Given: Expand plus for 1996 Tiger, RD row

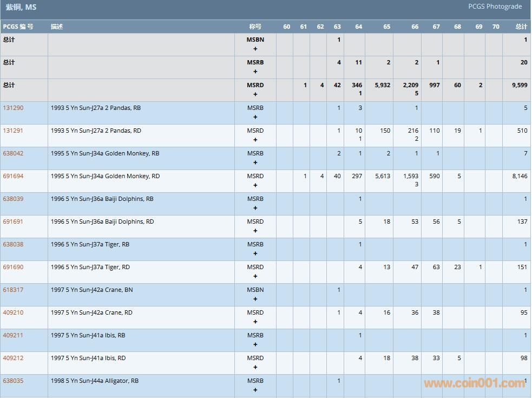Looking at the screenshot, I should tap(255, 276).
